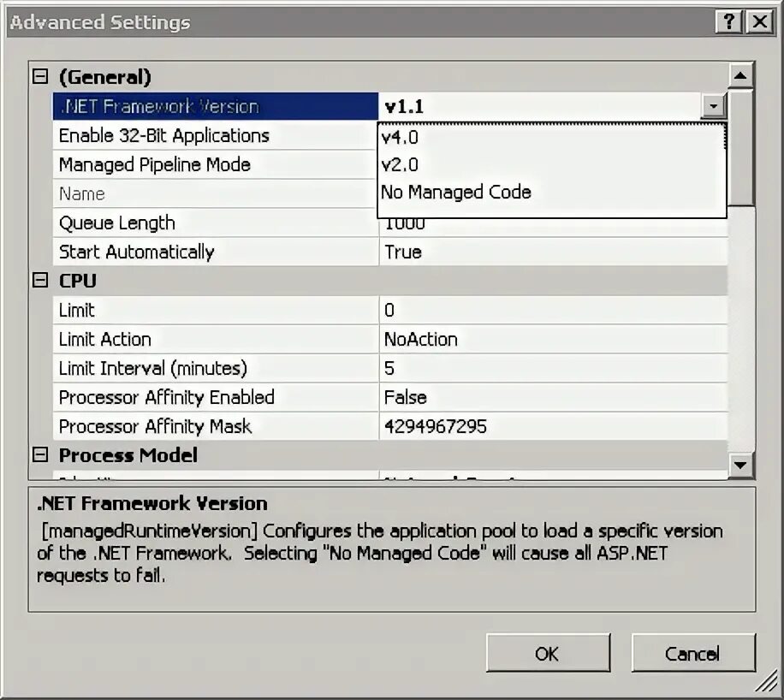Select the .NET Framework Version row label

[216, 106]
